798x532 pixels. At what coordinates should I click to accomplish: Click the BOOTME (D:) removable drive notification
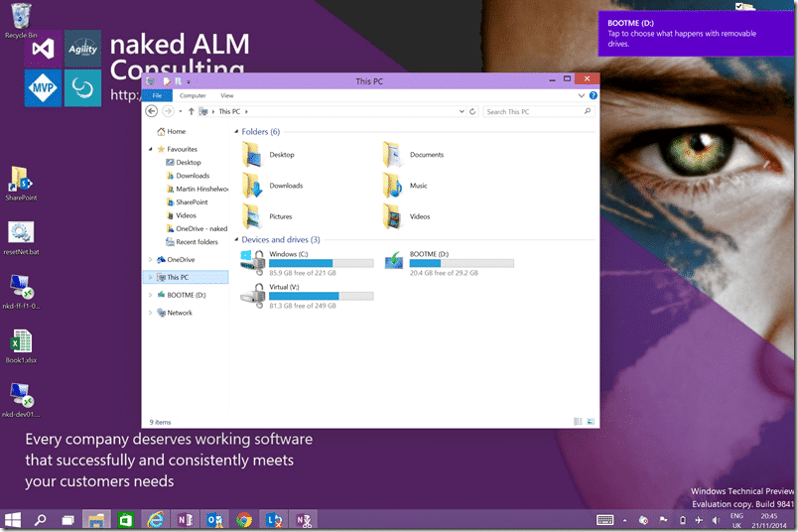(x=696, y=34)
